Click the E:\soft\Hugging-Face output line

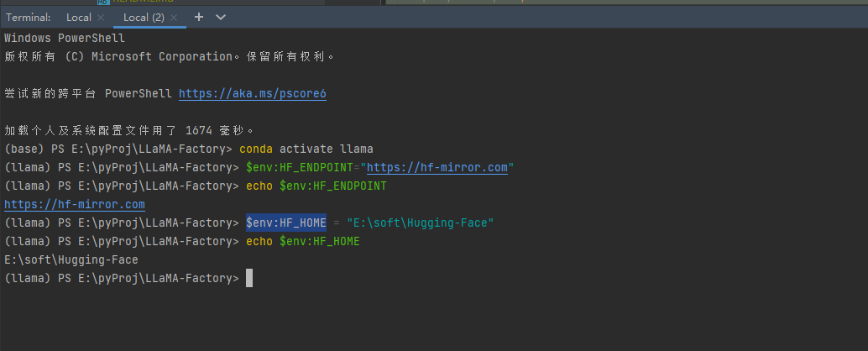[71, 259]
